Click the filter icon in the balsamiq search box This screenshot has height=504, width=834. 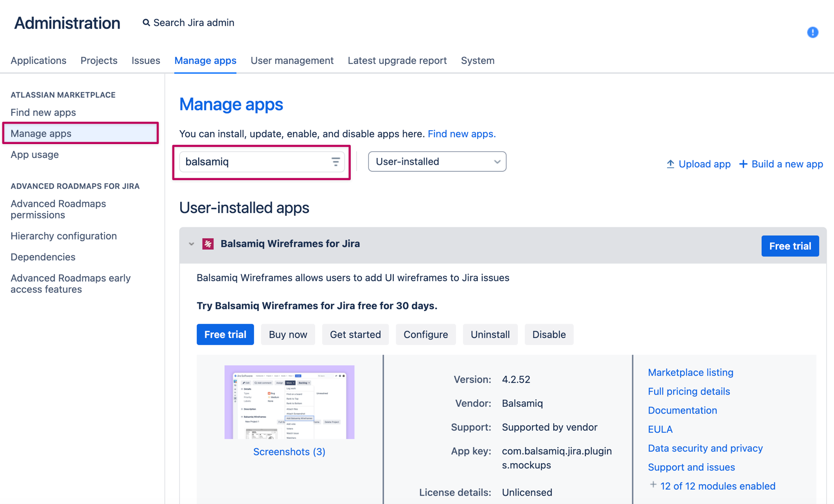(335, 162)
